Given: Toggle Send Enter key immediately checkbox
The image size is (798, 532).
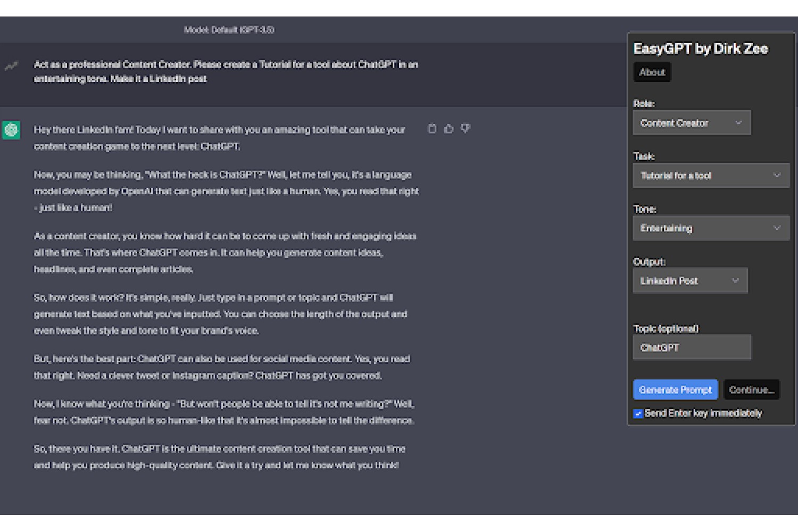Looking at the screenshot, I should coord(638,413).
